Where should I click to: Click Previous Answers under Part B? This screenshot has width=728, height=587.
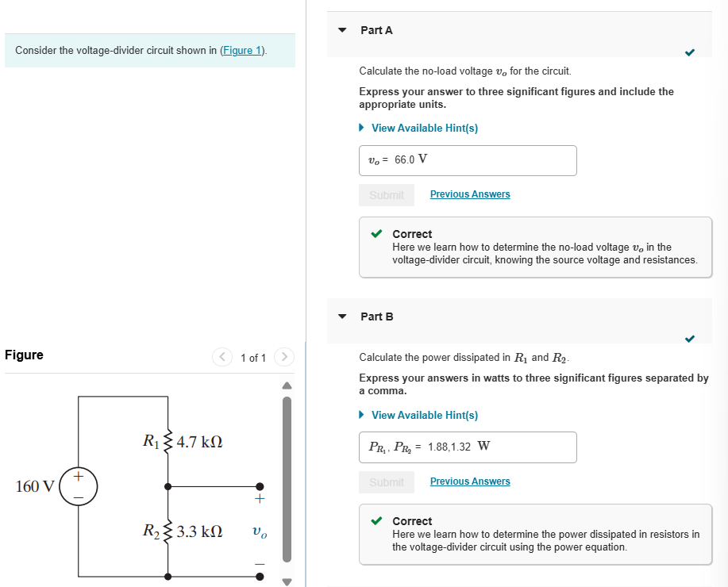(470, 481)
